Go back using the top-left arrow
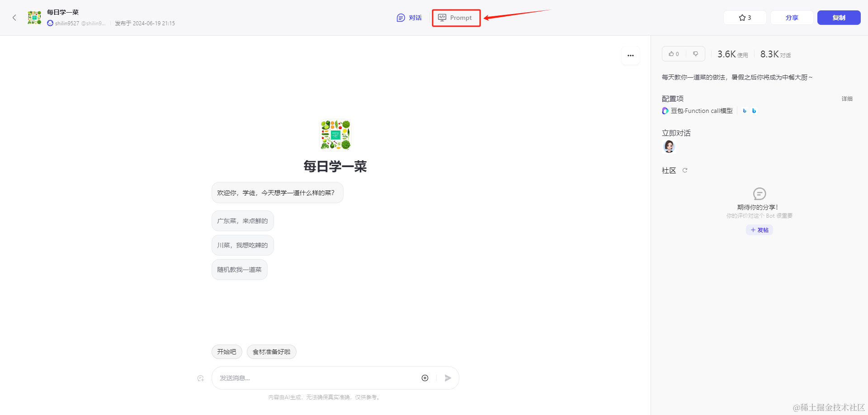 (14, 18)
